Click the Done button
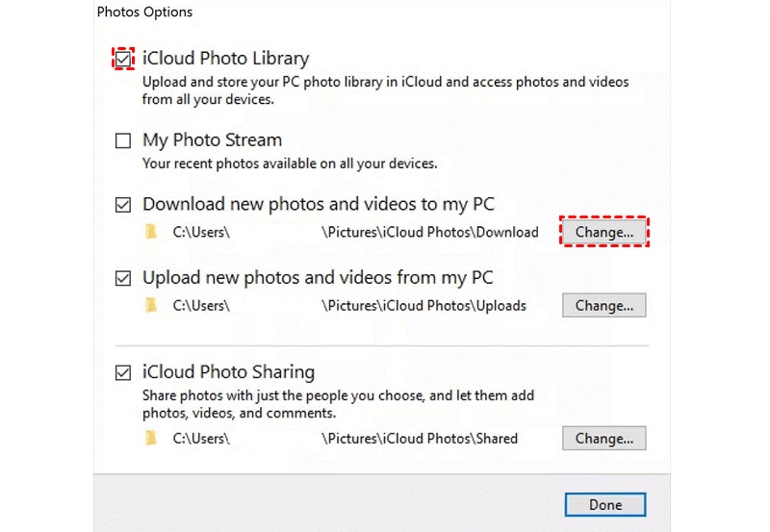Image resolution: width=770 pixels, height=532 pixels. click(x=604, y=505)
